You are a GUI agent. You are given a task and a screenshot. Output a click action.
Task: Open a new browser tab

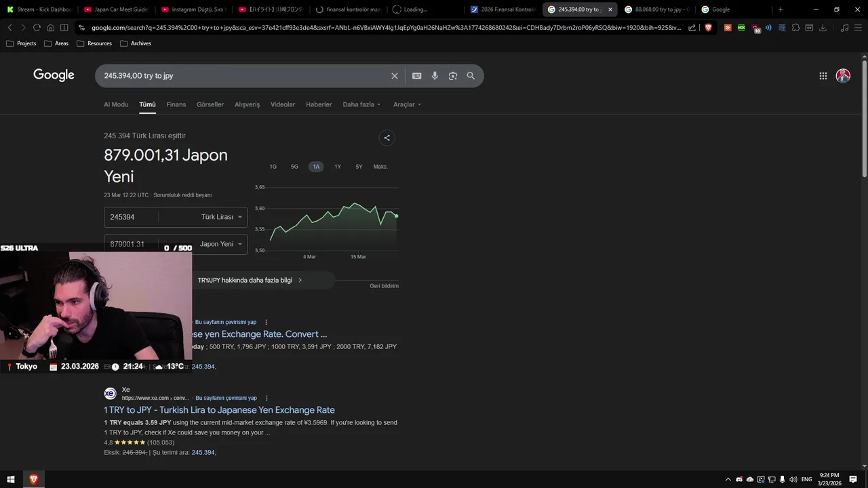[781, 9]
